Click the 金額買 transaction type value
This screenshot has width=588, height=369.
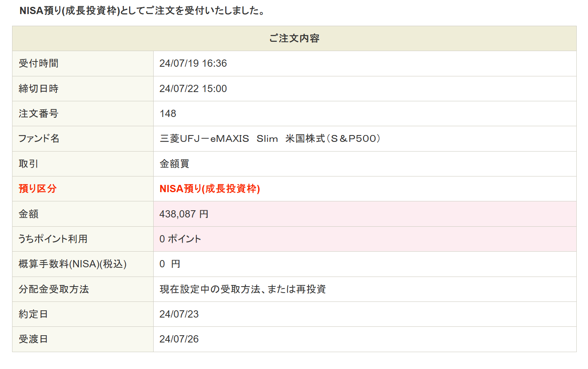(174, 164)
